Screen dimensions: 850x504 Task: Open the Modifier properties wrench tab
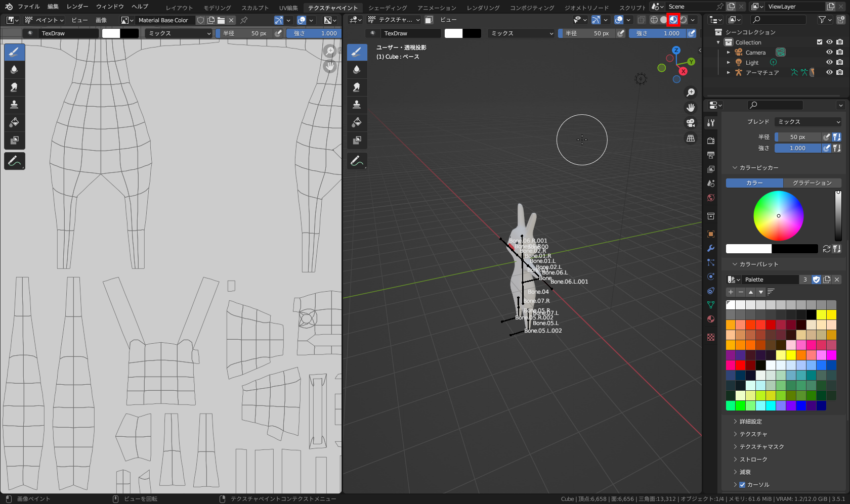tap(710, 248)
